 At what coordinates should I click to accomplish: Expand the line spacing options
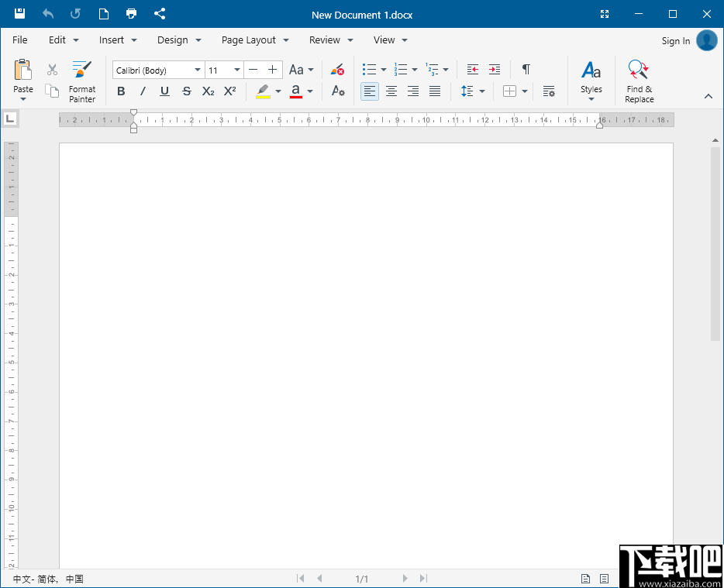[x=481, y=91]
